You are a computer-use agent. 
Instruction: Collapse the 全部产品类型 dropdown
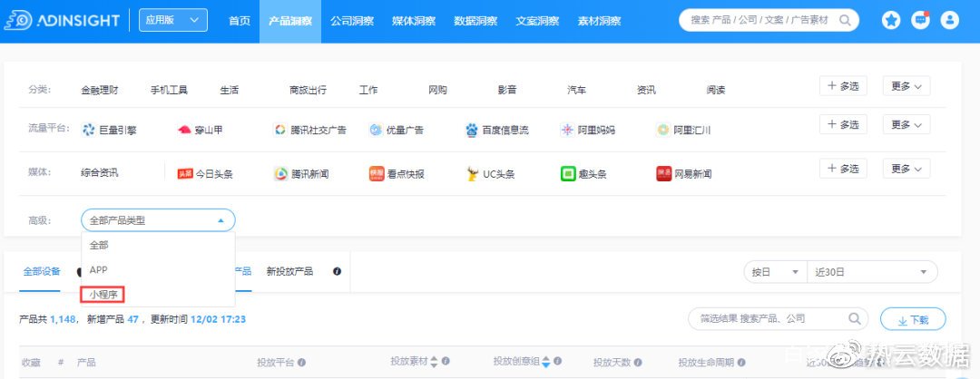(x=158, y=220)
